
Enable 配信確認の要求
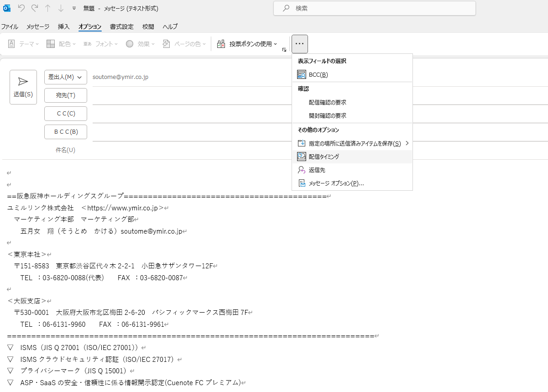tap(352, 102)
